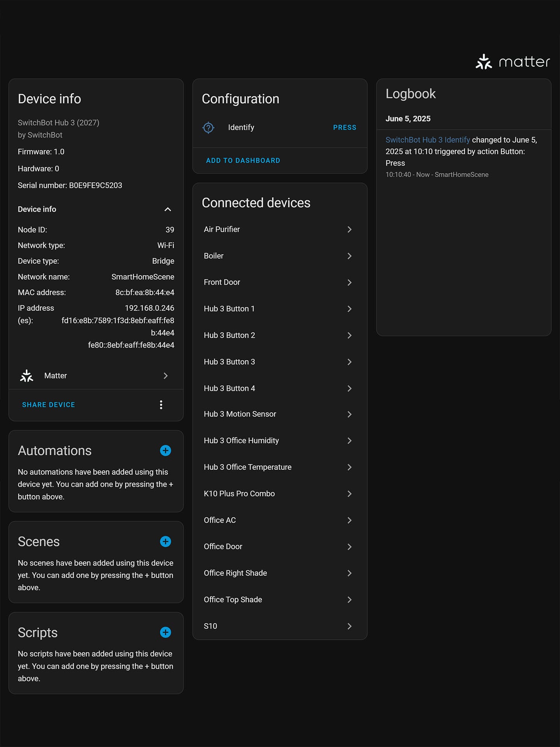This screenshot has width=560, height=747.
Task: Click the Matter logo in header
Action: pos(513,62)
